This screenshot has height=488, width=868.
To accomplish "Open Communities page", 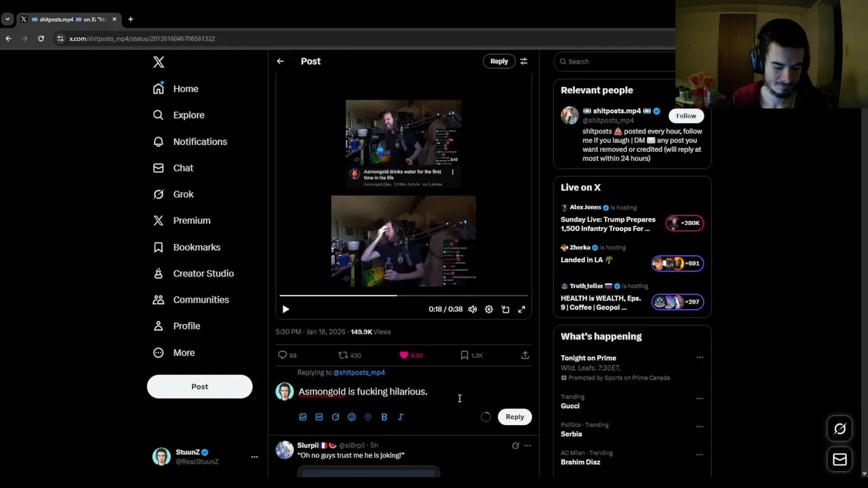I will click(191, 300).
